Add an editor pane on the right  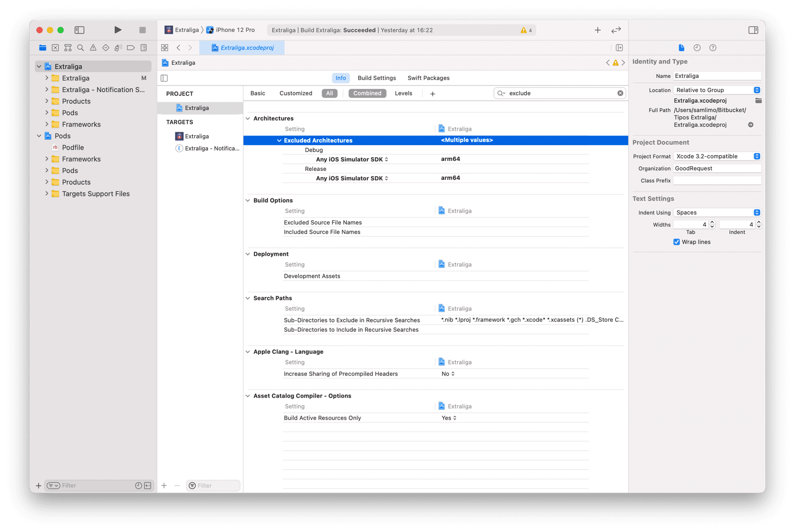pos(619,48)
